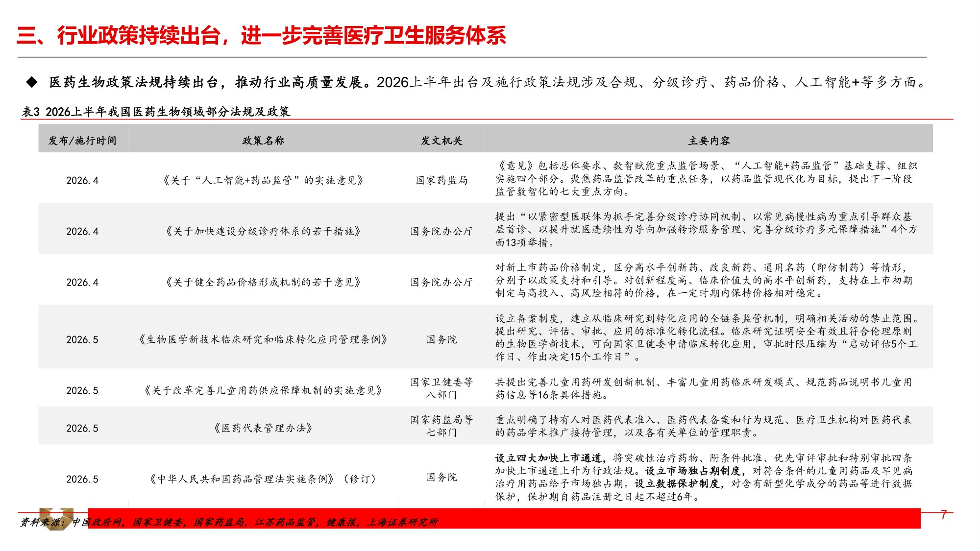Screen dimensions: 980x551
Task: Click the content text starting 对新上市药品价格制定
Action: [704, 280]
